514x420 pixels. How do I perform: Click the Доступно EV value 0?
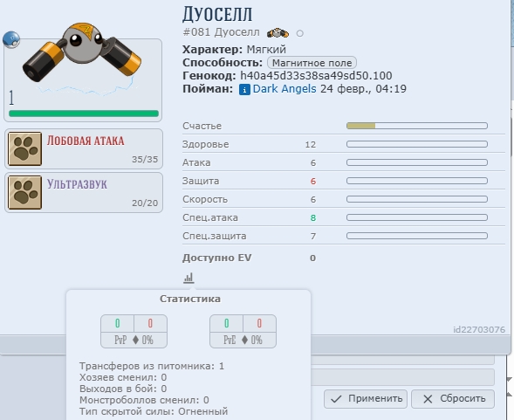click(x=312, y=258)
